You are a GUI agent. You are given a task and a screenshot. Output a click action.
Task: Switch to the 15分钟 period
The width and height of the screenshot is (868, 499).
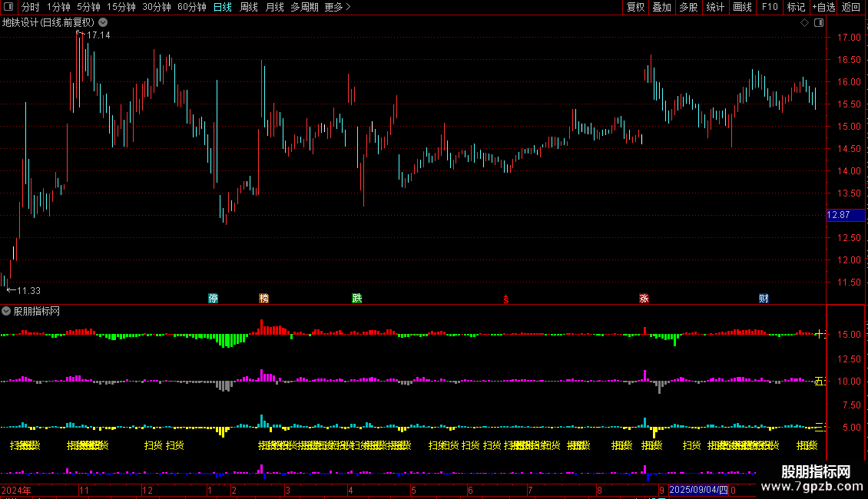coord(121,7)
